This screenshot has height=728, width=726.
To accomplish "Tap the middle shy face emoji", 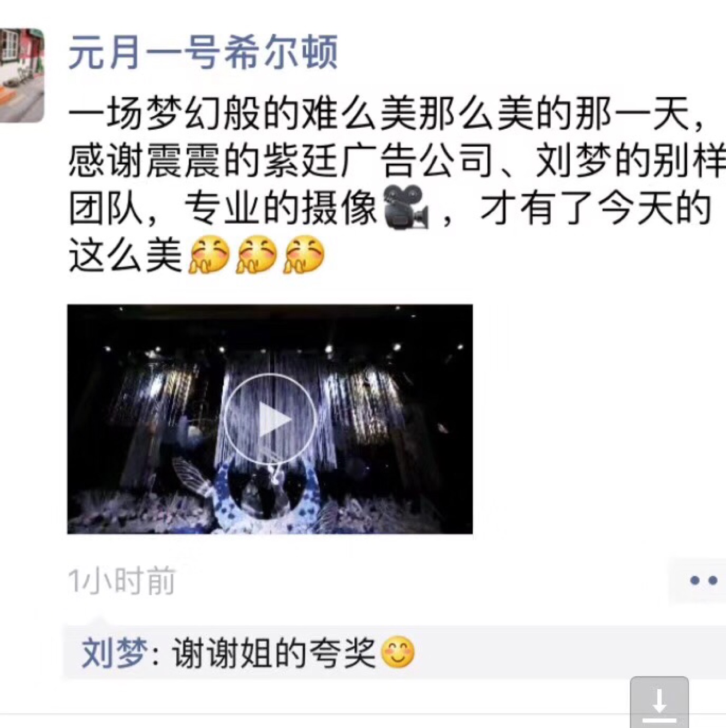I will [257, 255].
